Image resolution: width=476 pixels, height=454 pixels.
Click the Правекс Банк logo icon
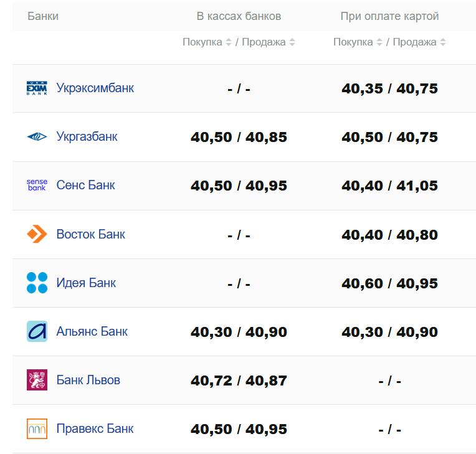(37, 428)
